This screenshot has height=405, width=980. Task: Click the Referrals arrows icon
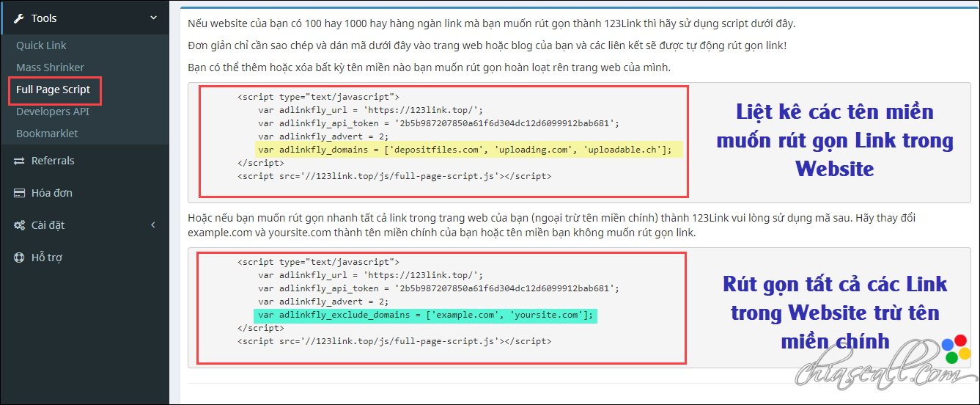point(19,161)
